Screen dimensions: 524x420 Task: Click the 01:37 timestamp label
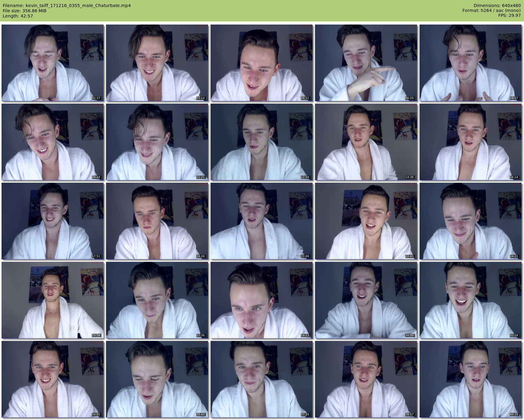pos(96,98)
